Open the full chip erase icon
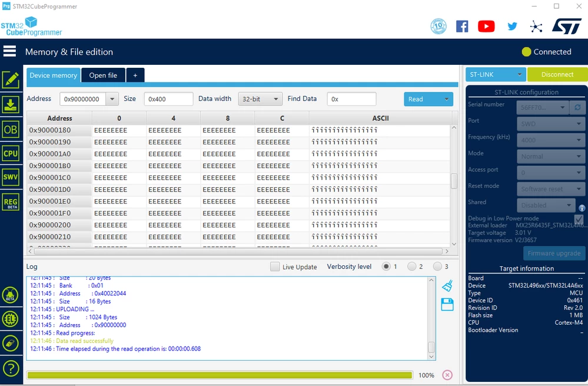 [x=11, y=343]
